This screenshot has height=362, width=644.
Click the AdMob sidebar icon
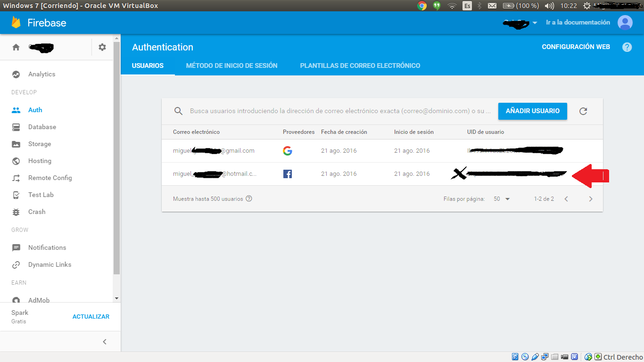(16, 300)
